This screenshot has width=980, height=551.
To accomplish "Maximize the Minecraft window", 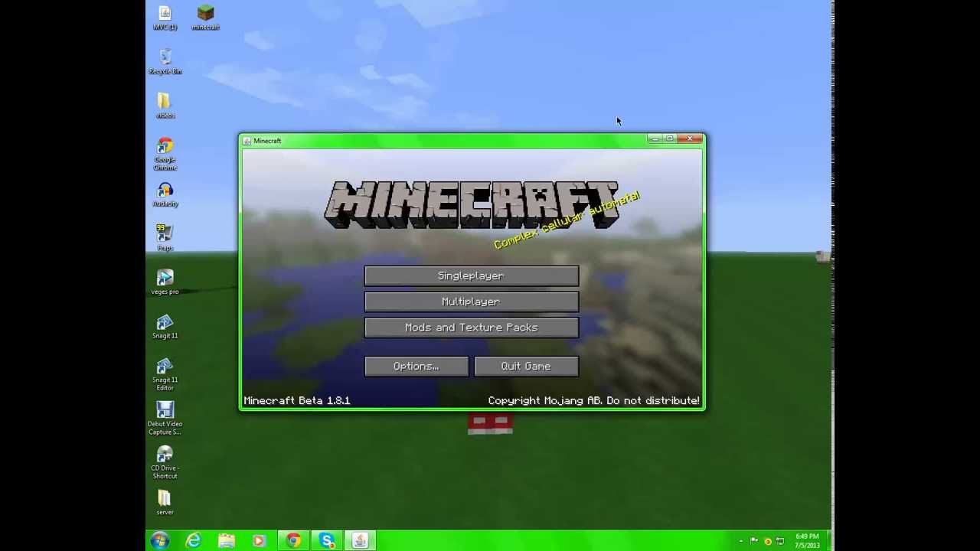I will pos(670,139).
